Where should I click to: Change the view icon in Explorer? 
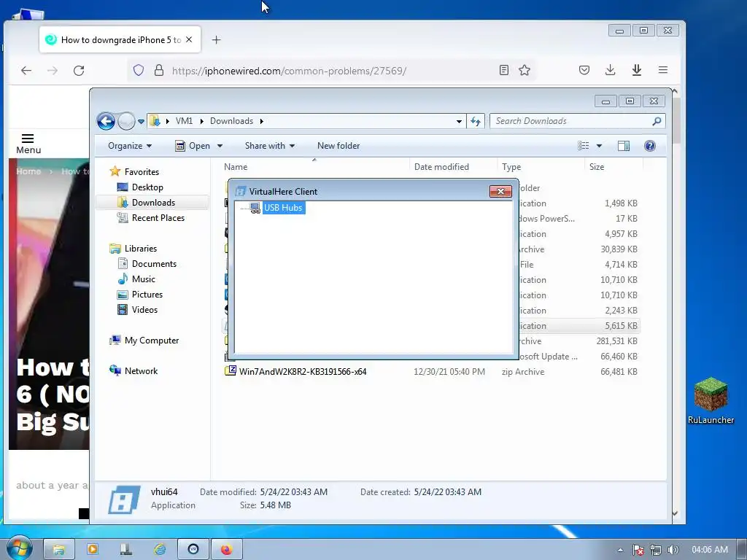pos(584,146)
